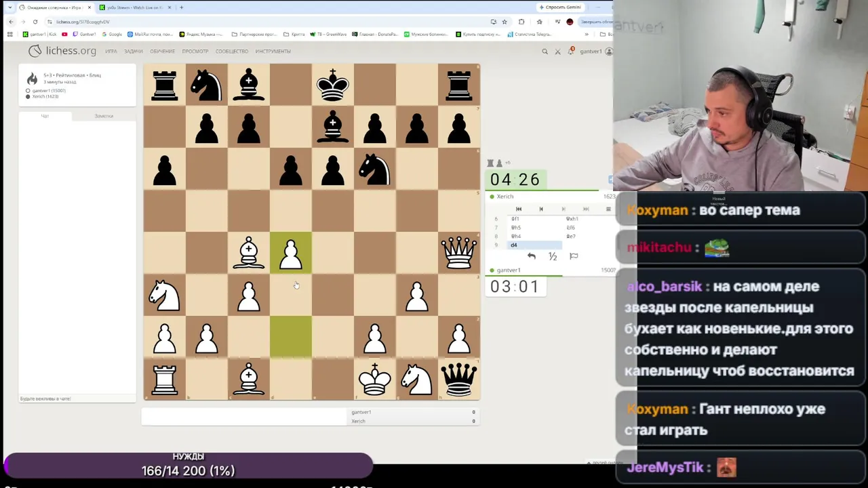Image resolution: width=868 pixels, height=488 pixels.
Task: Bookmark this page with the star icon
Action: click(505, 22)
